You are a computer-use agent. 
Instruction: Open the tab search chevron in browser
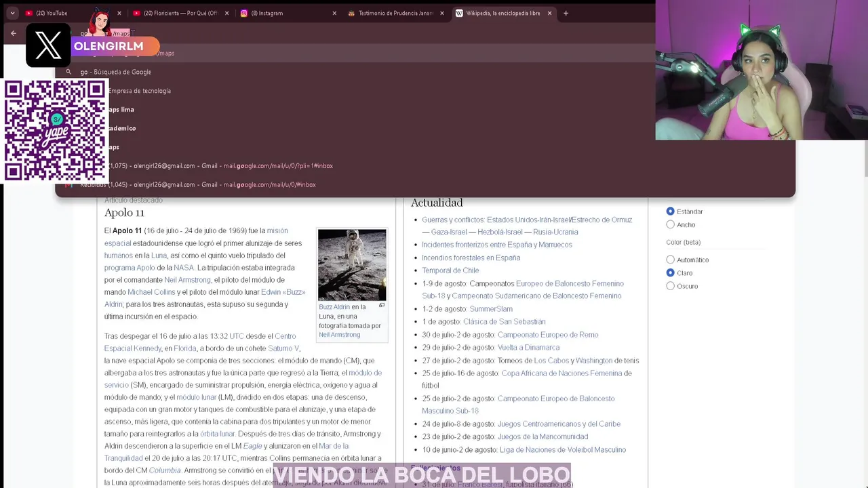(12, 13)
